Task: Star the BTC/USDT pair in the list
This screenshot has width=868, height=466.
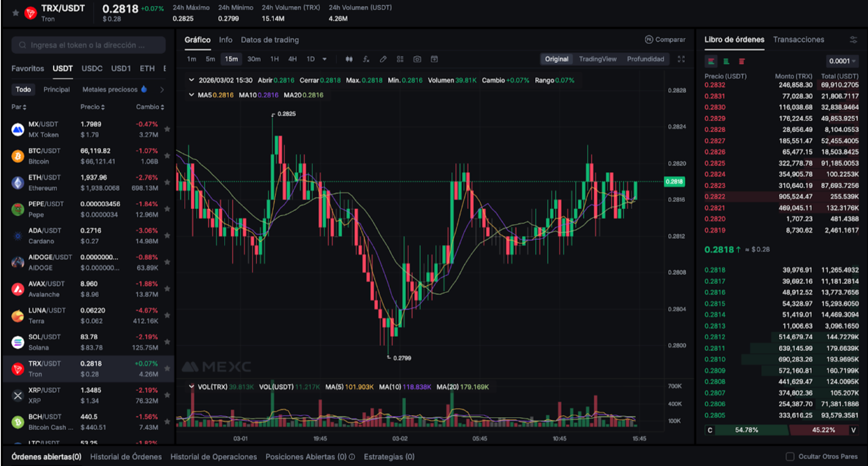Action: 167,156
